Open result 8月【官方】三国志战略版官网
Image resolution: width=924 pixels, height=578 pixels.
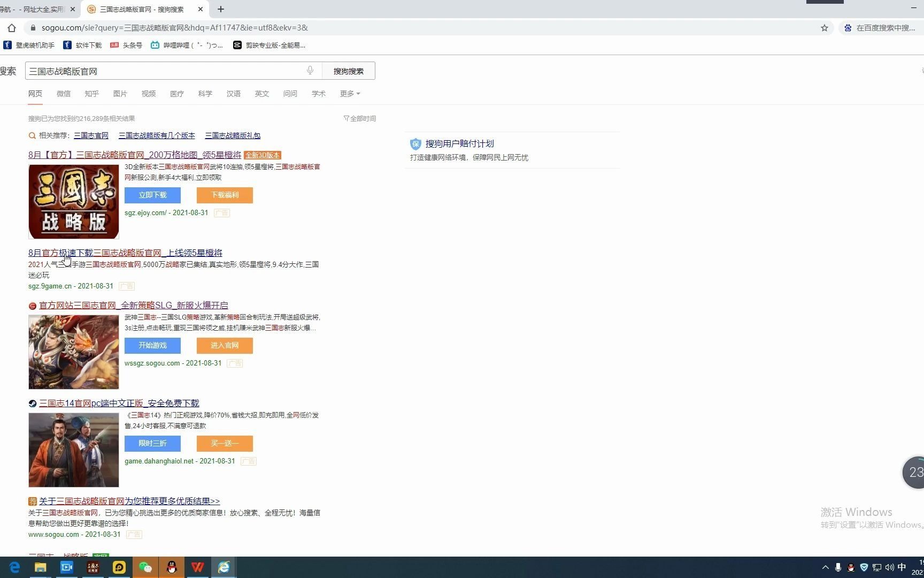coord(135,155)
